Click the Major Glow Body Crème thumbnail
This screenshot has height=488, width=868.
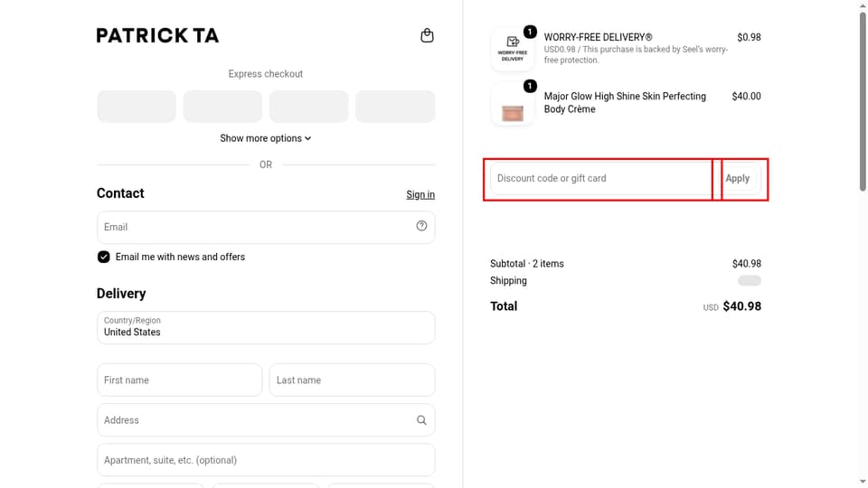(512, 104)
